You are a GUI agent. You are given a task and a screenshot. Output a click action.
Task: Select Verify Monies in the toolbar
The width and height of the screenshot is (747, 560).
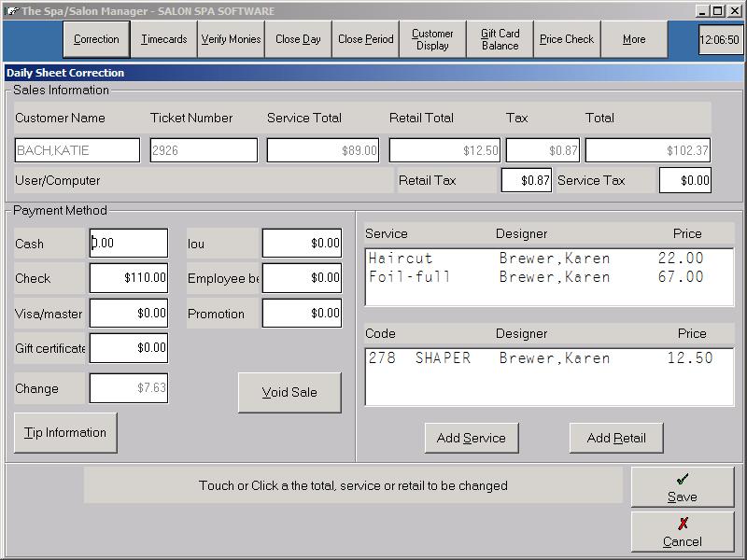(x=231, y=39)
